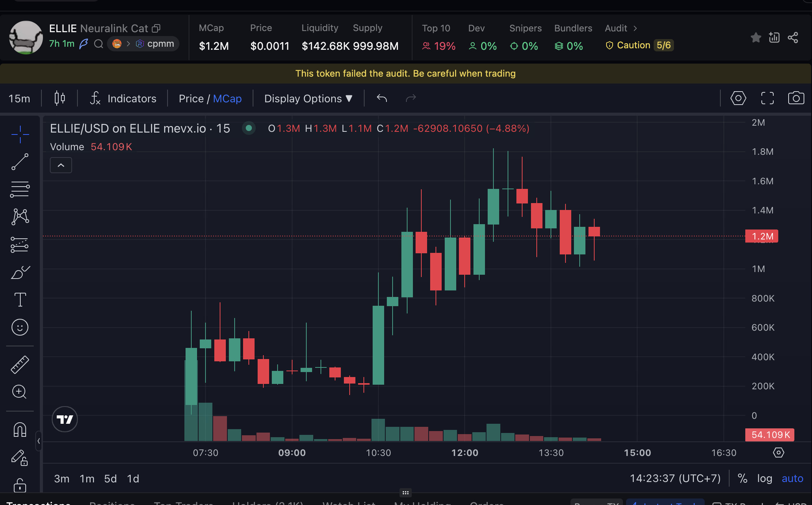
Task: Collapse the indicator legend arrow
Action: [61, 165]
